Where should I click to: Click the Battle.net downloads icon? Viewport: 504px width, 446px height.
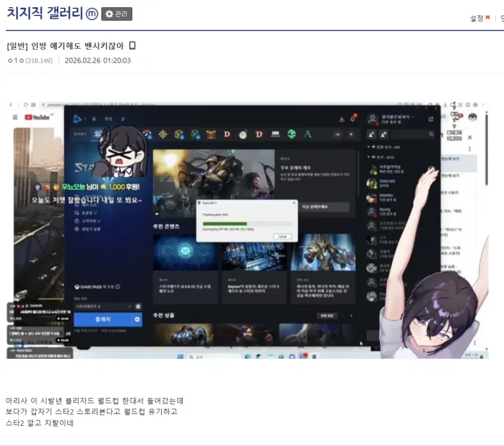click(342, 120)
